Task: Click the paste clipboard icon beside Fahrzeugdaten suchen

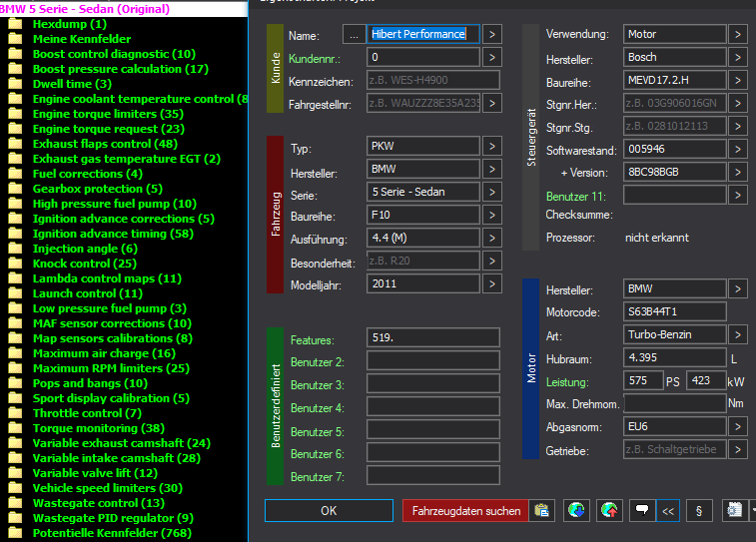Action: (x=541, y=510)
